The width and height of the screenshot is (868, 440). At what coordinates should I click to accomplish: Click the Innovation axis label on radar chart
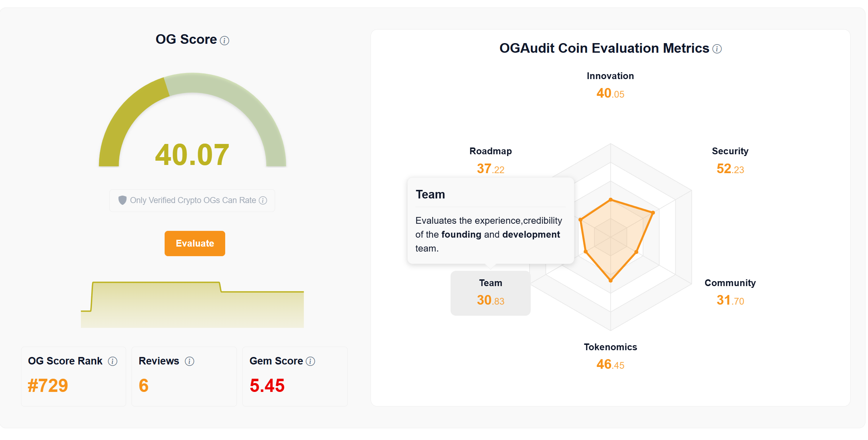610,76
